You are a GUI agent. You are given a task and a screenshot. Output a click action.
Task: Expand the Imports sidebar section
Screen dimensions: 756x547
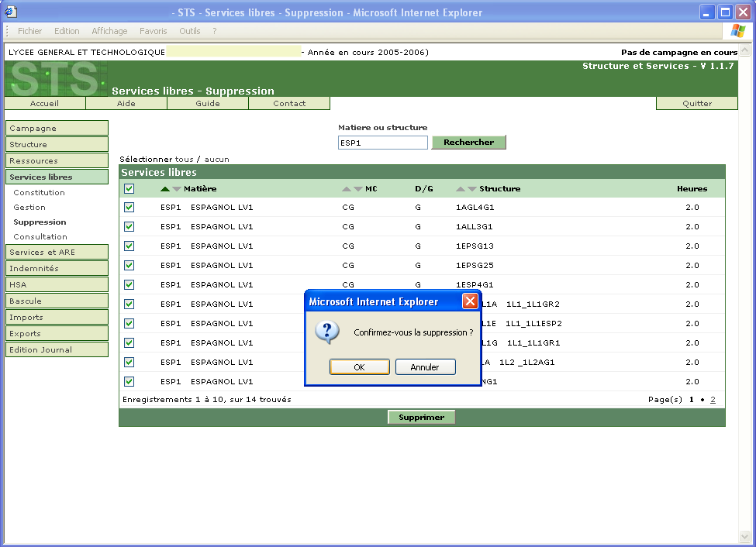(57, 317)
